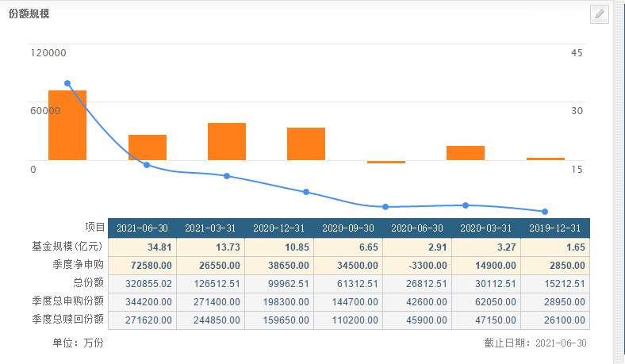
Task: Click the 2020-06-30 column header
Action: (x=417, y=228)
